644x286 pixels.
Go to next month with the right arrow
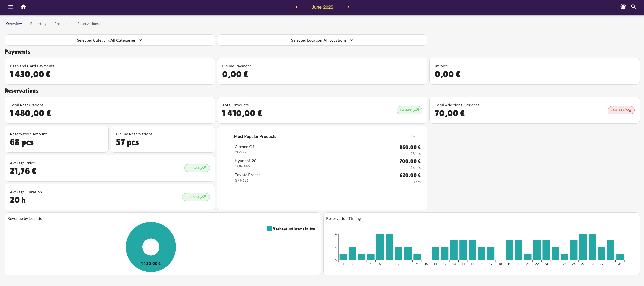coord(348,7)
